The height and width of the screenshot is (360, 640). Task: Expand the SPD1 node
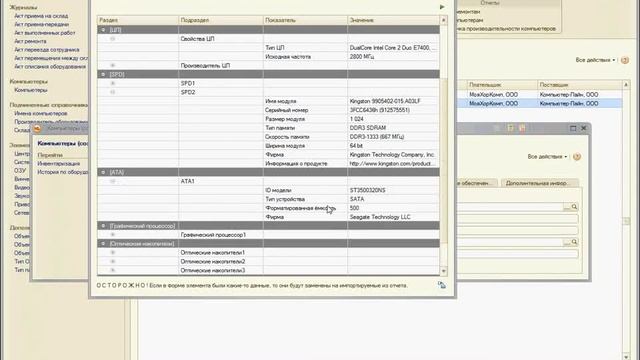[x=113, y=83]
